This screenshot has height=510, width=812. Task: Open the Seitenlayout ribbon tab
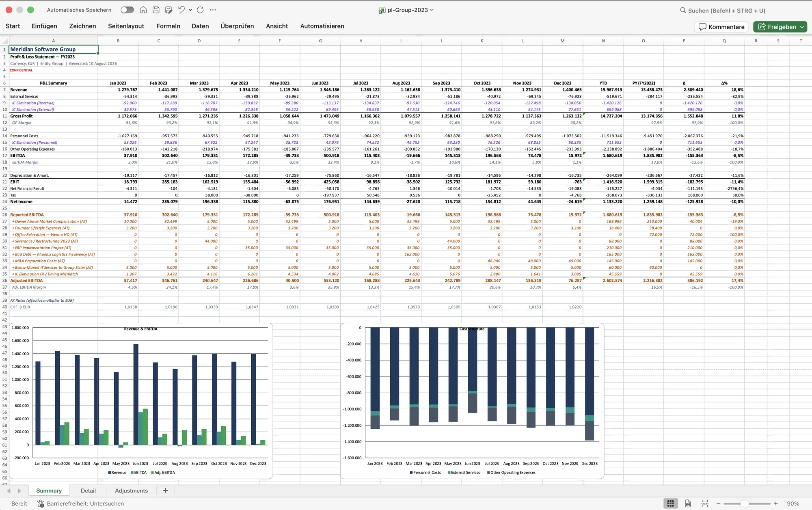[126, 26]
